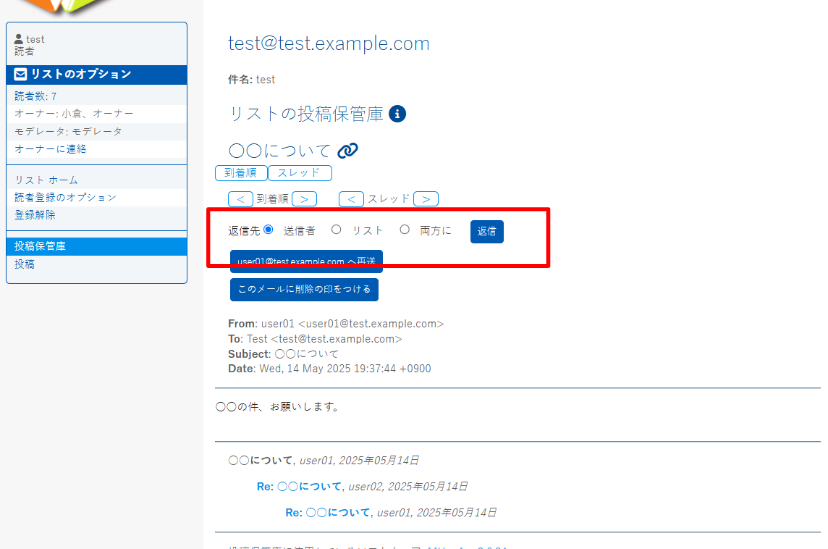
Task: Switch to 到着順 view tab
Action: pyautogui.click(x=241, y=173)
